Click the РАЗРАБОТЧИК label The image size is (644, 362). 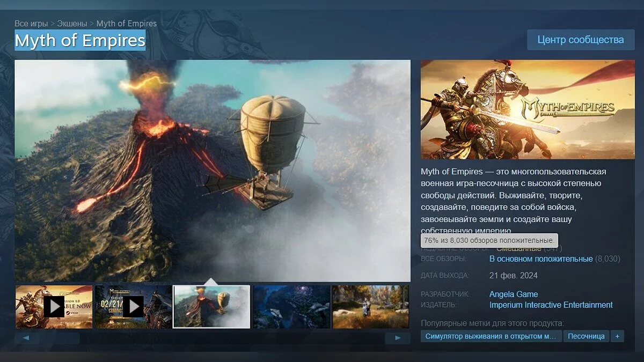click(x=445, y=294)
